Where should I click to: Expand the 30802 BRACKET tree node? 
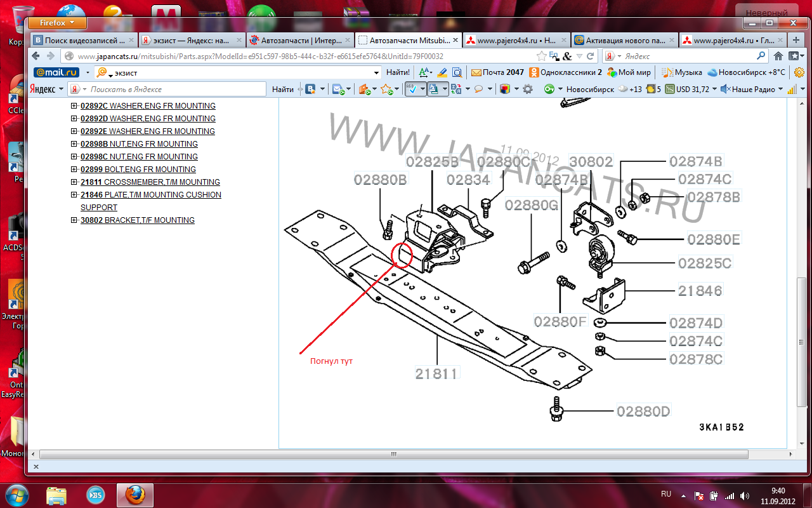pos(74,220)
